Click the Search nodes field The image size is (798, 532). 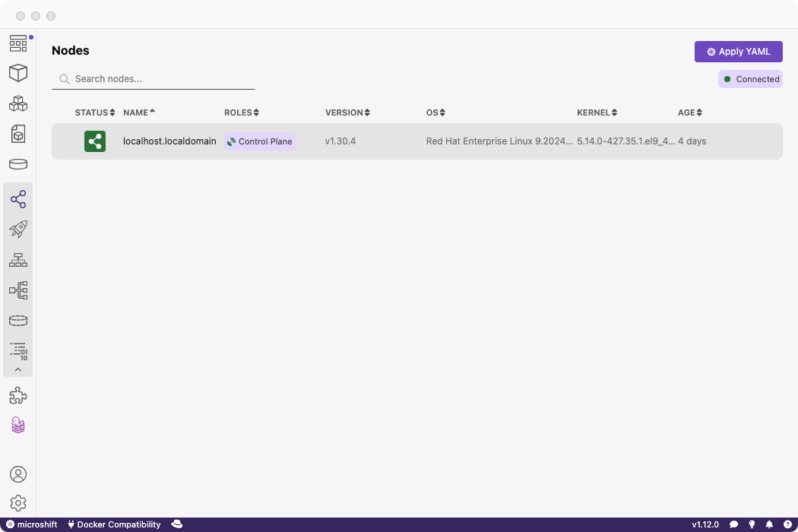coord(160,79)
